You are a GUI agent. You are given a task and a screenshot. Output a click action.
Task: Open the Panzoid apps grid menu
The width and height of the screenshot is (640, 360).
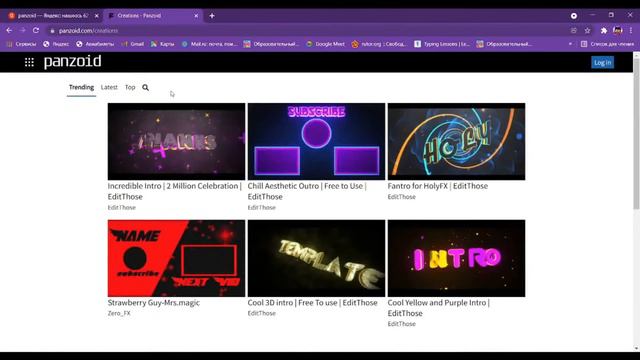tap(29, 62)
